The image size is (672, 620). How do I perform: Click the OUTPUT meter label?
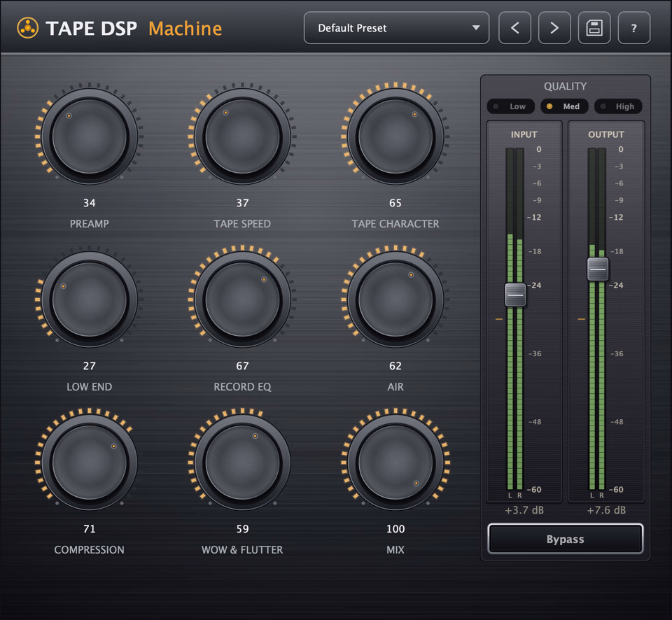click(606, 134)
